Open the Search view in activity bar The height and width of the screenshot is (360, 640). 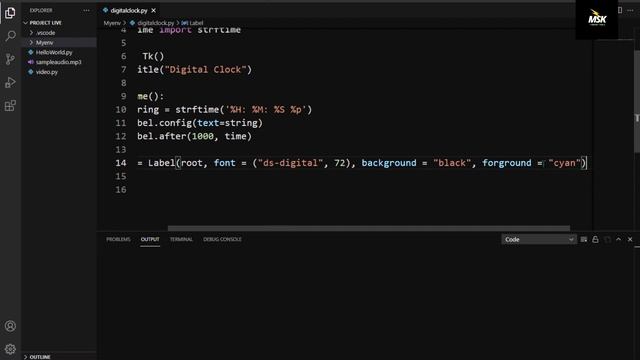click(x=10, y=36)
